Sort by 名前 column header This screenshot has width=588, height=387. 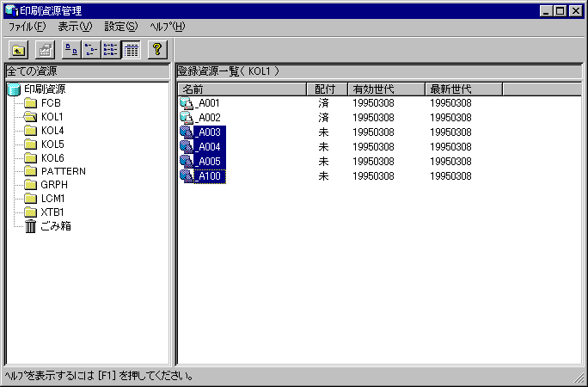(242, 89)
